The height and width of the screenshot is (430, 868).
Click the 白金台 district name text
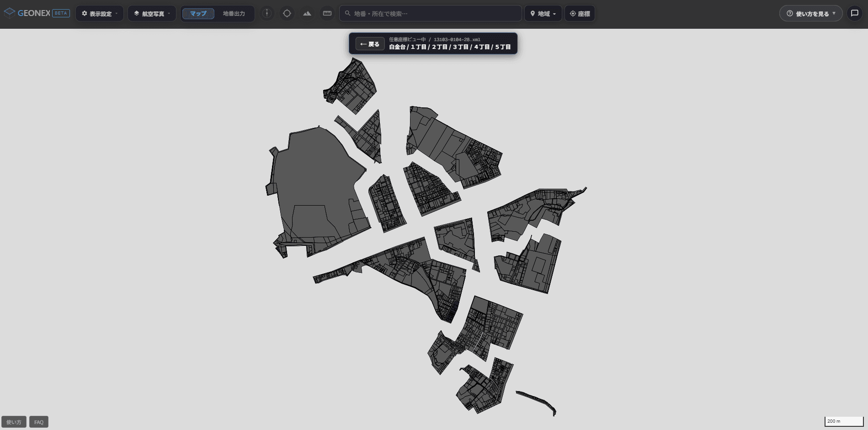click(397, 47)
